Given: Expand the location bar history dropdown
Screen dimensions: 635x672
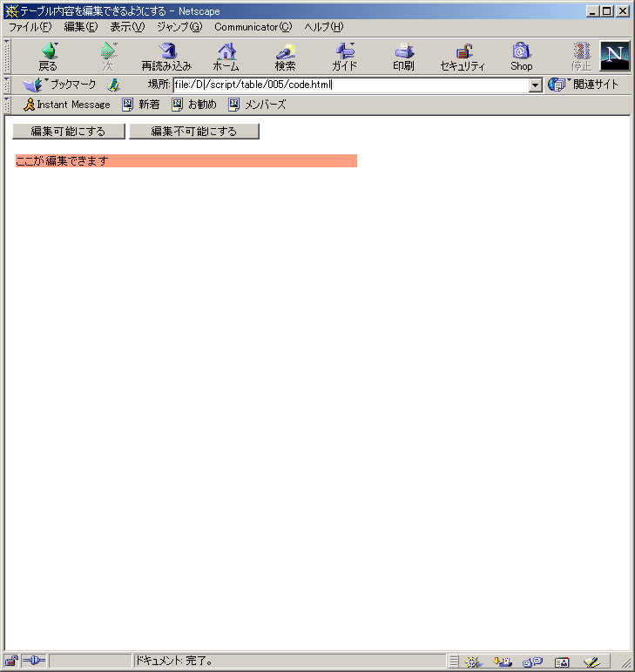Looking at the screenshot, I should coord(535,85).
